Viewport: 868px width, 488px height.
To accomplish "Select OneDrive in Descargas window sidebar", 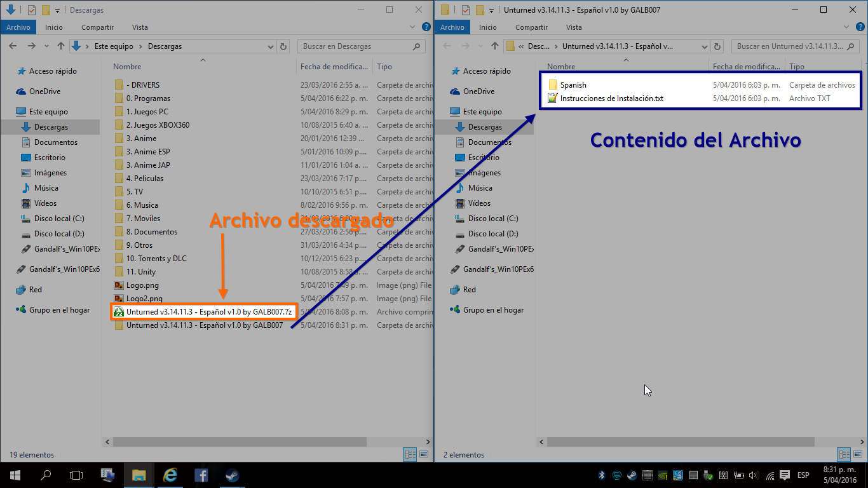I will tap(44, 91).
